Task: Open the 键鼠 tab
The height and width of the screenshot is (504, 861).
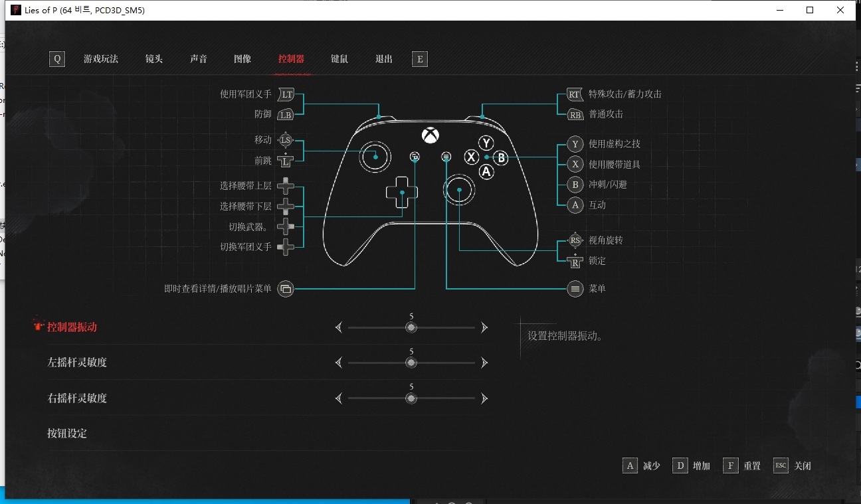Action: tap(339, 59)
